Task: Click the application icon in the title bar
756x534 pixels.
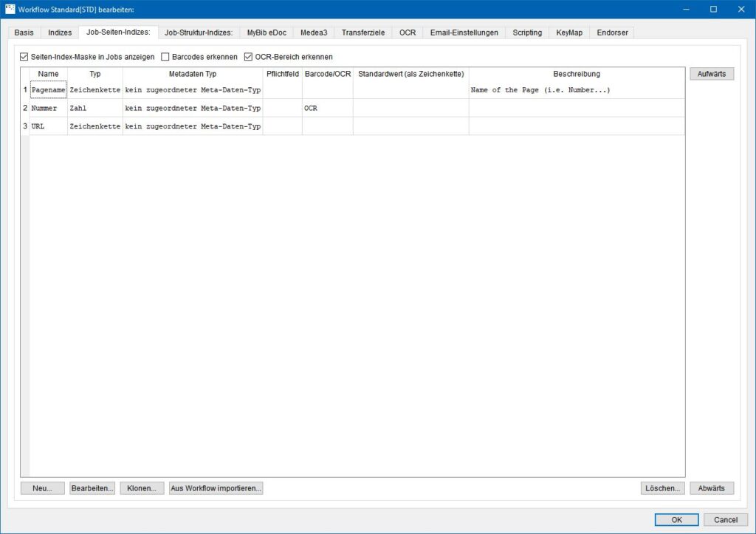Action: click(x=10, y=9)
